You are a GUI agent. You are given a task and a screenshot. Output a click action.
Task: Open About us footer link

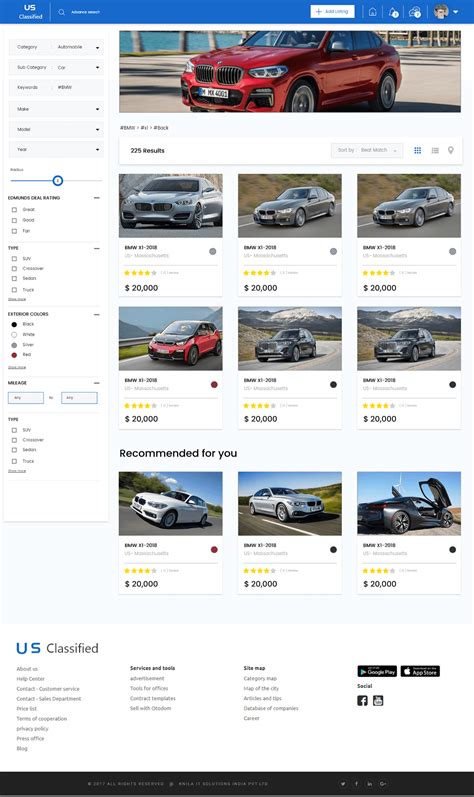[x=27, y=669]
